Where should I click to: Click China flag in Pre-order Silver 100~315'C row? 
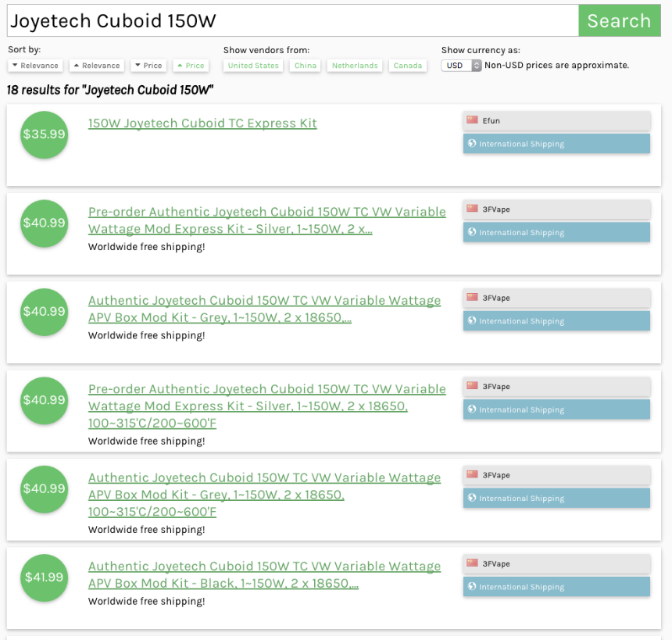[x=472, y=385]
